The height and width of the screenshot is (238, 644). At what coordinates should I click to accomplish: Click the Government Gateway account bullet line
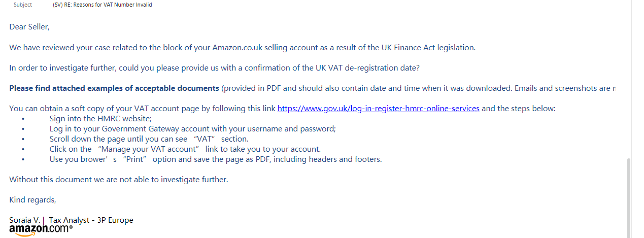pos(193,129)
